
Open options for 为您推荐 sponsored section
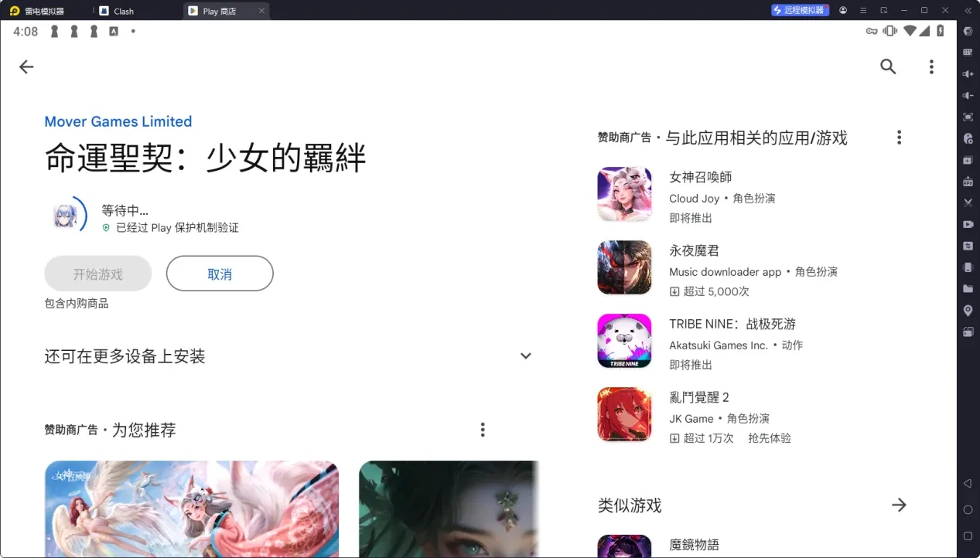(x=483, y=430)
